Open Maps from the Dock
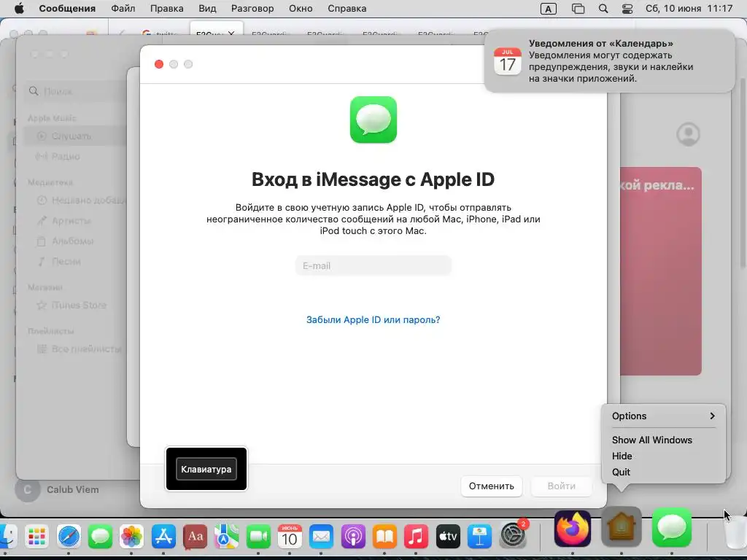Image resolution: width=747 pixels, height=560 pixels. click(226, 536)
